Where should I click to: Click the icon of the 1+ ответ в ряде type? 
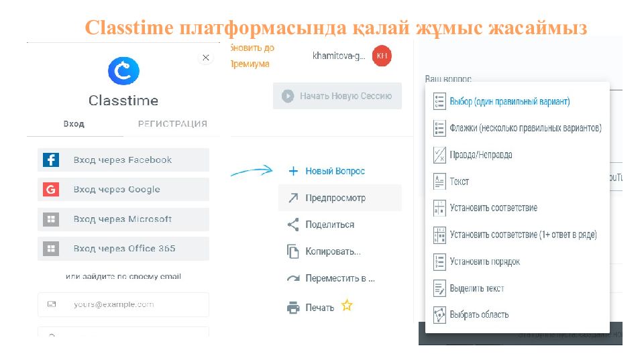pyautogui.click(x=439, y=235)
